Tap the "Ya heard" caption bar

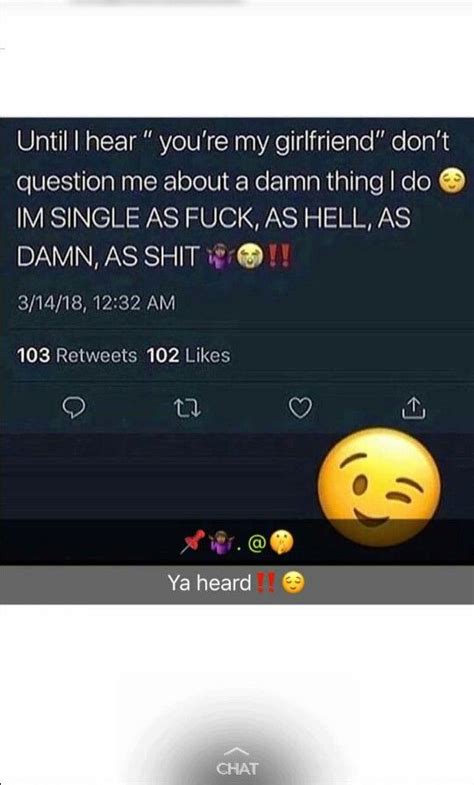pyautogui.click(x=237, y=585)
